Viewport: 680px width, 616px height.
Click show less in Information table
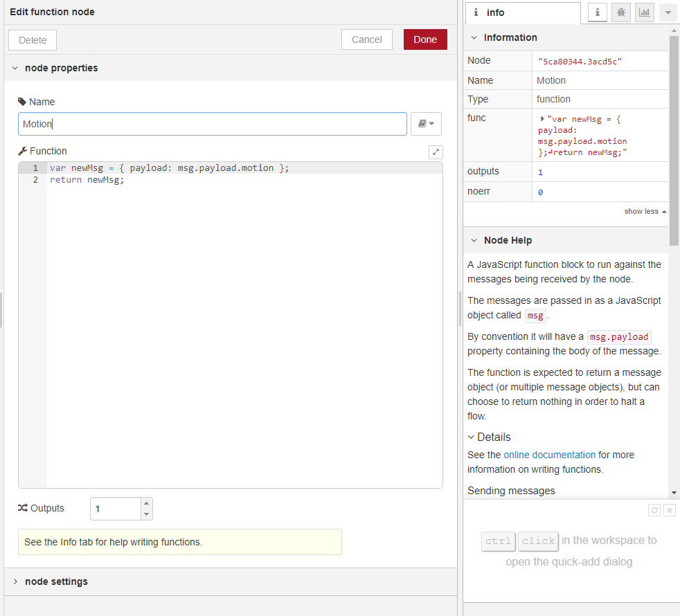[645, 211]
